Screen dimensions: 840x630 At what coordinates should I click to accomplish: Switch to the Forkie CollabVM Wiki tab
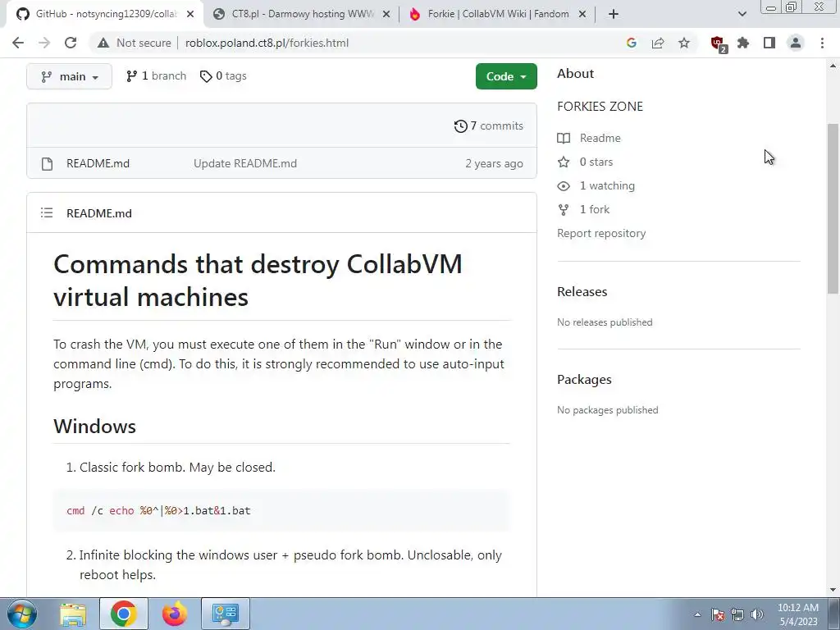click(x=496, y=14)
